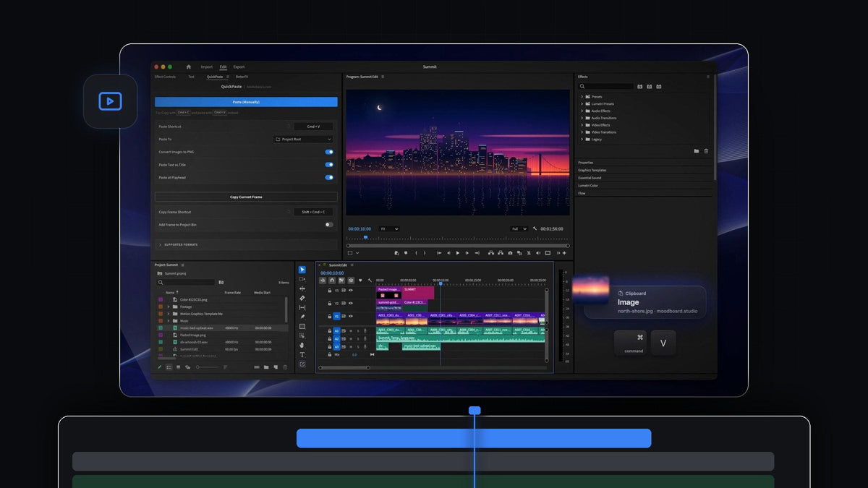
Task: Turn off Convert Images to PNG toggle
Action: [x=329, y=152]
